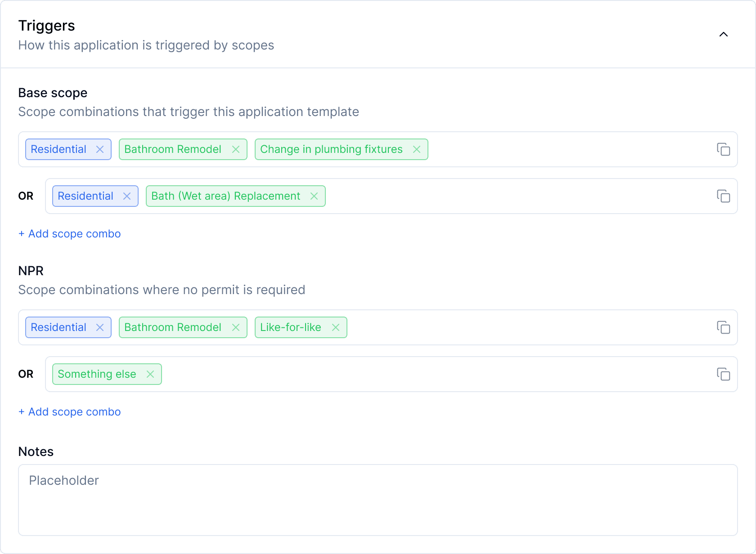Select the Bathroom Remodel tag in Base scope
756x554 pixels.
[172, 149]
